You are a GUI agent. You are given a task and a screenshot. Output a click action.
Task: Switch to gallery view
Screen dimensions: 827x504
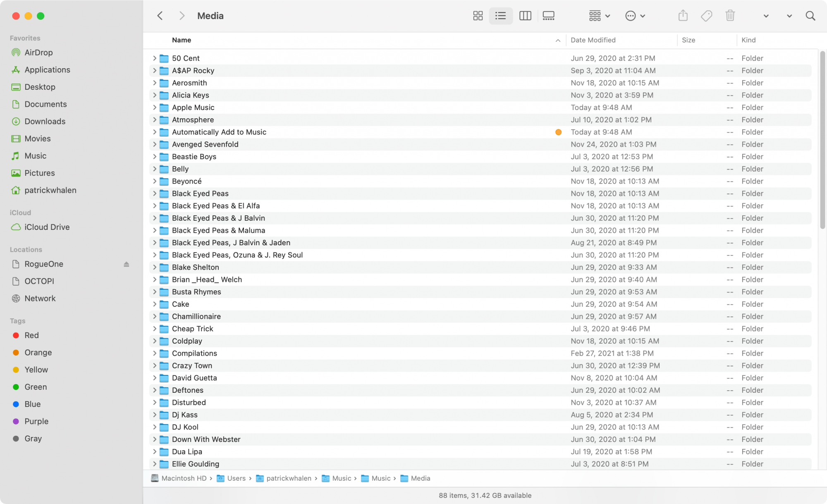click(548, 16)
